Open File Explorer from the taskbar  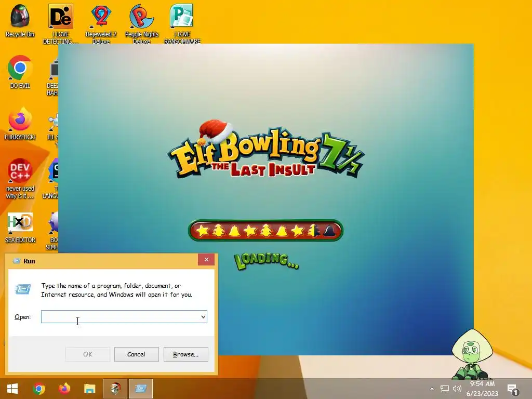click(90, 389)
